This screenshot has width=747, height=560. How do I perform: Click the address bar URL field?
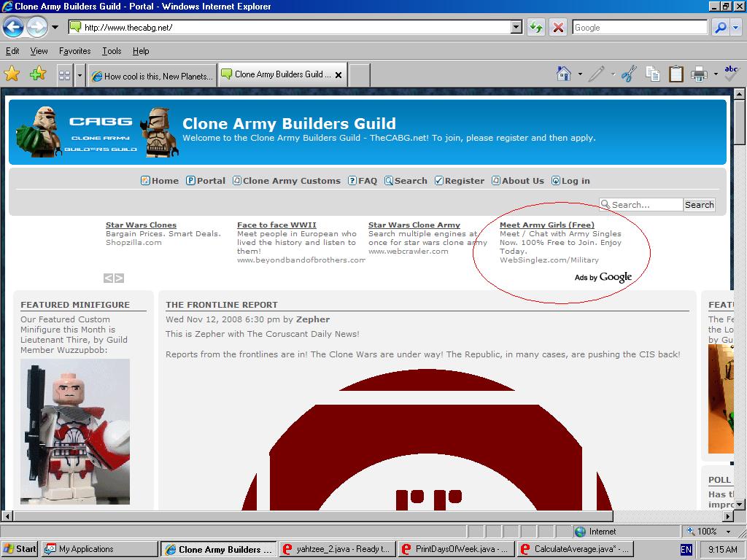click(x=290, y=27)
